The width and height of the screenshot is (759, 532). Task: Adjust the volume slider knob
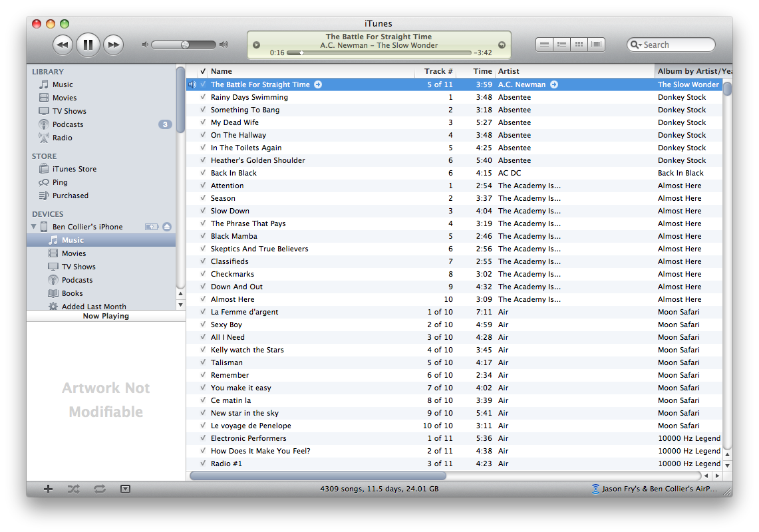(x=185, y=45)
